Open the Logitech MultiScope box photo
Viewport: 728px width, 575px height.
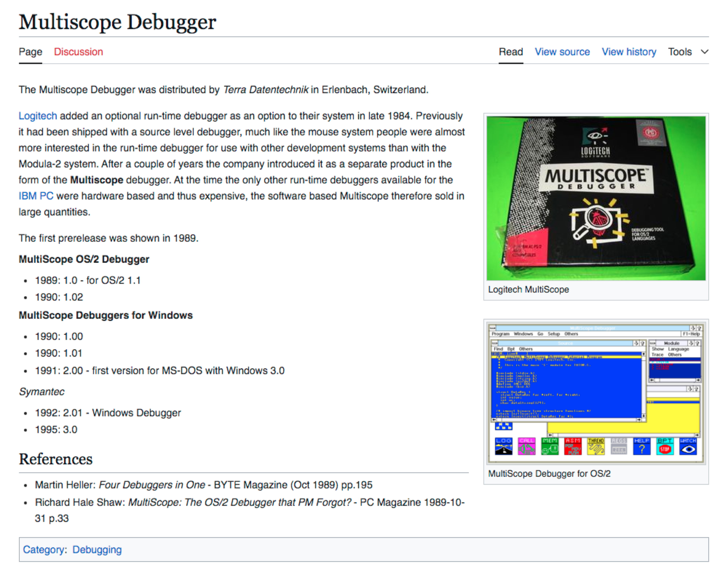(596, 198)
